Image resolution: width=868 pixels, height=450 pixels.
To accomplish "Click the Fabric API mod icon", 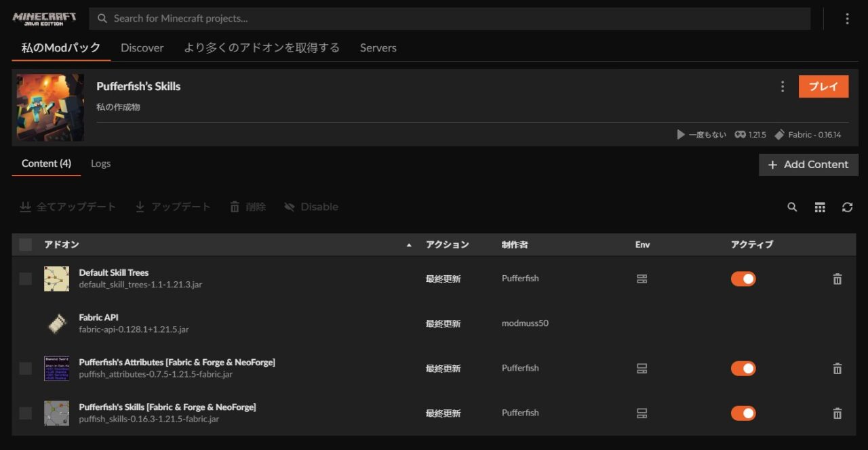I will pos(57,323).
